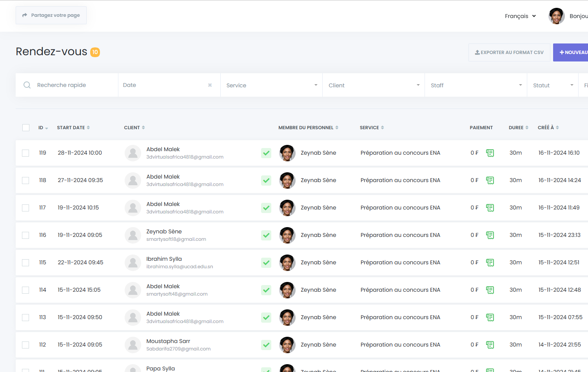Click approved status checkmark for appointment 118
The height and width of the screenshot is (372, 588).
pyautogui.click(x=266, y=181)
